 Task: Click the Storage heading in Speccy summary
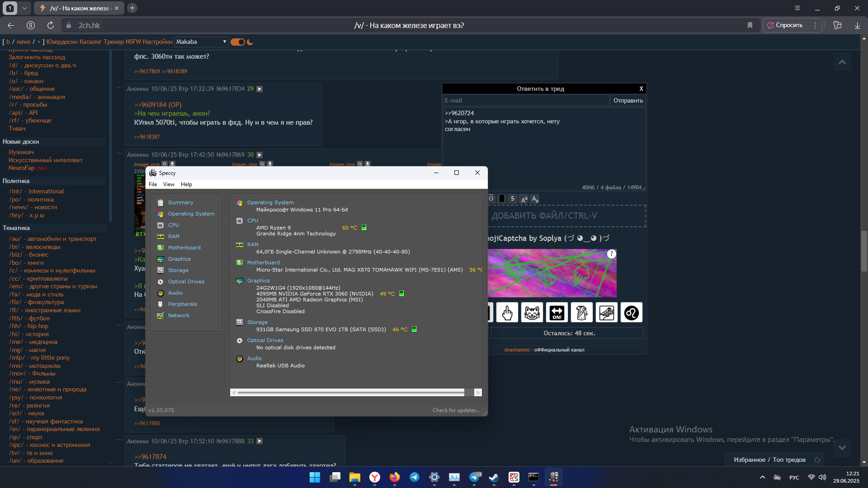point(257,322)
